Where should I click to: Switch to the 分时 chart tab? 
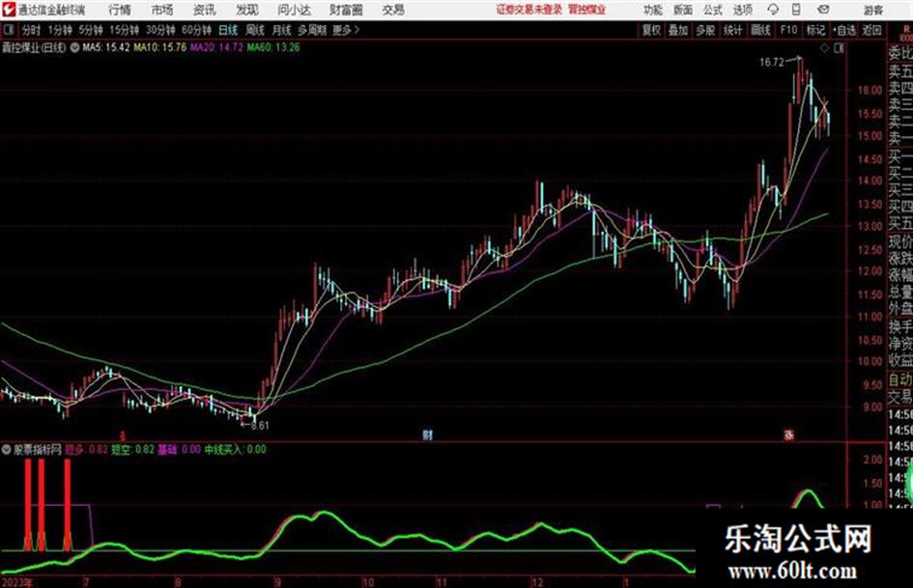point(31,30)
